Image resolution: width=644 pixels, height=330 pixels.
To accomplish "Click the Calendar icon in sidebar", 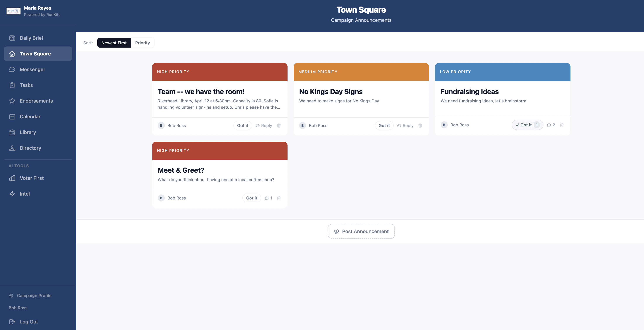I will [x=12, y=117].
